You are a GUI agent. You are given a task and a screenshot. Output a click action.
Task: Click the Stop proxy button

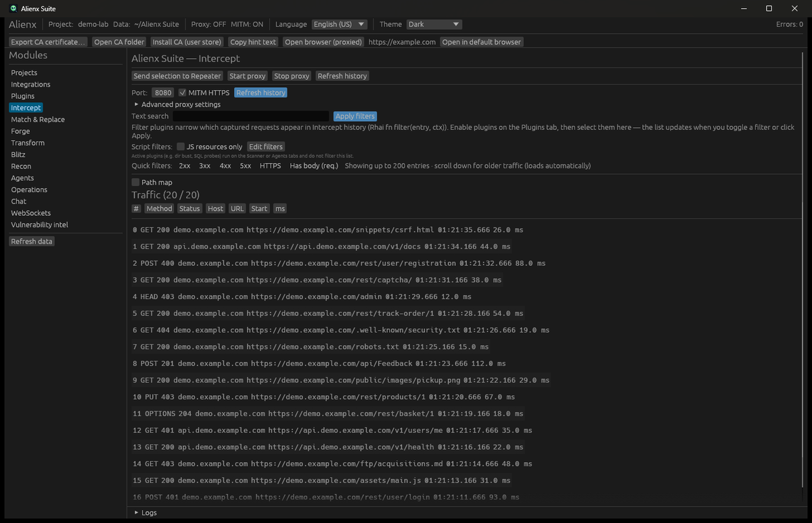coord(292,76)
